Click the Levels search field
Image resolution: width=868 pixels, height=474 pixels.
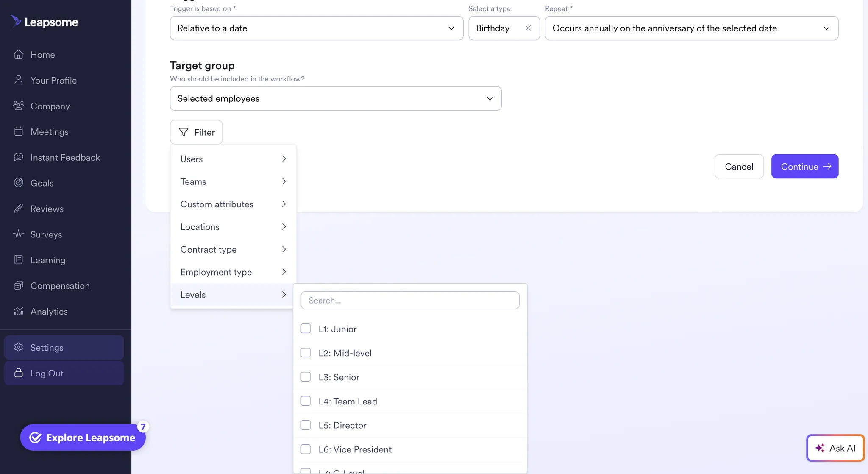tap(409, 300)
